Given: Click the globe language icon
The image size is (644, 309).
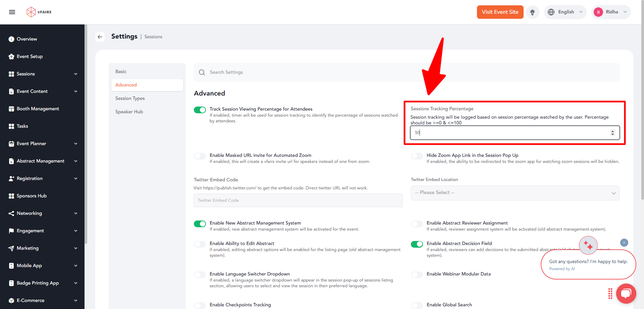Looking at the screenshot, I should pyautogui.click(x=551, y=12).
